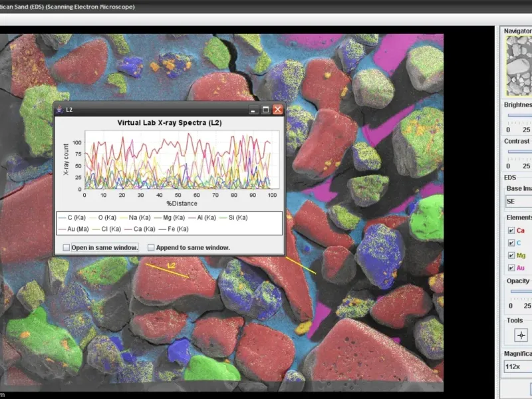Hide the Au element overlay
The width and height of the screenshot is (532, 399).
click(x=511, y=268)
